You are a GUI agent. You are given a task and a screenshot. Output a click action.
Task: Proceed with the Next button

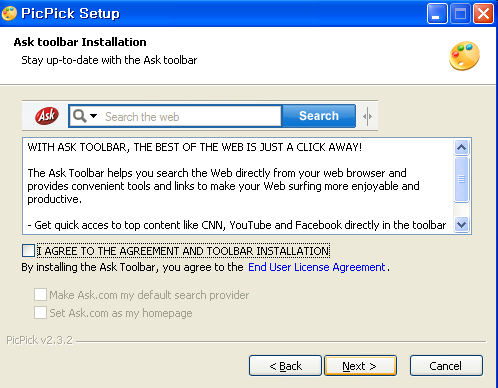coord(361,366)
